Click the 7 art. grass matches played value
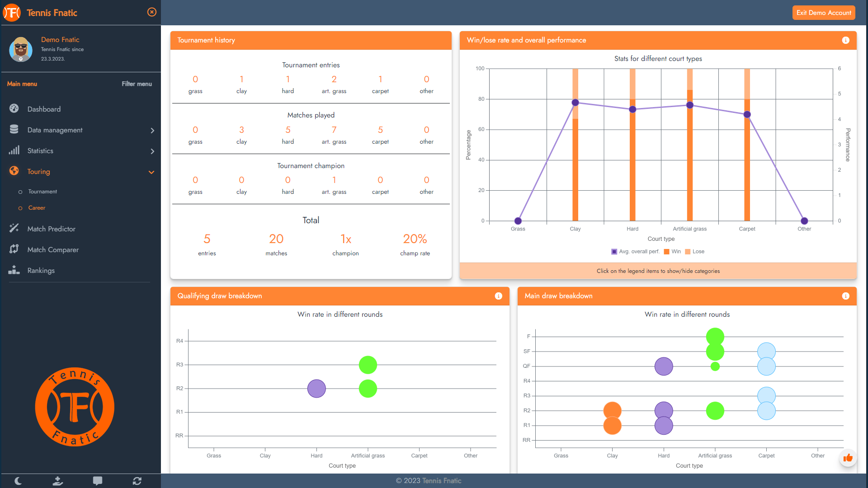This screenshot has width=868, height=488. click(334, 130)
